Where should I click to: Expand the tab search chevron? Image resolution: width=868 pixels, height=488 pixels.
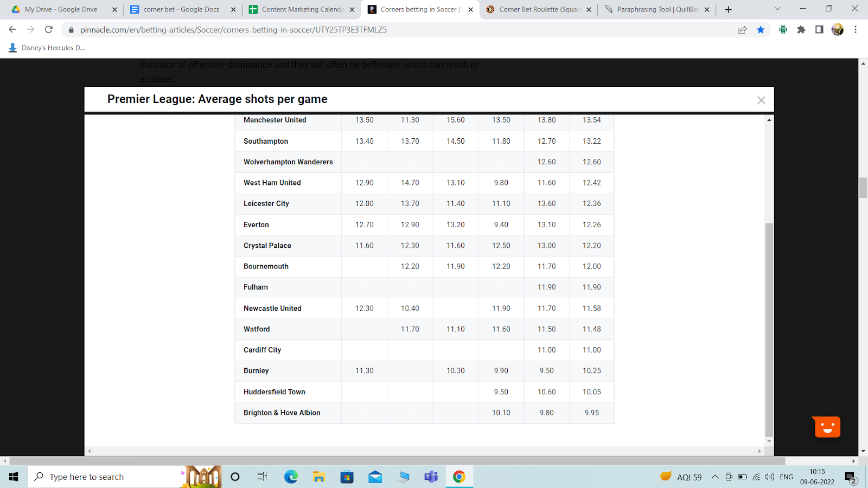click(777, 9)
